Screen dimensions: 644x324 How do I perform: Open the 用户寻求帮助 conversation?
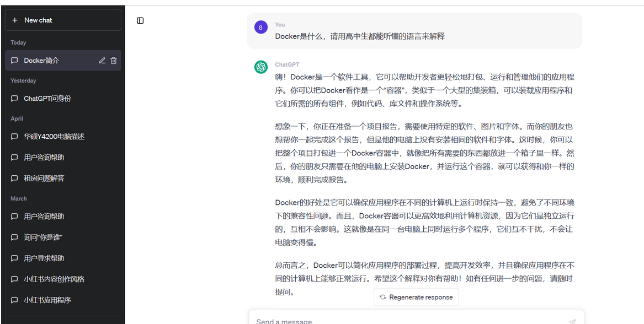pos(63,258)
